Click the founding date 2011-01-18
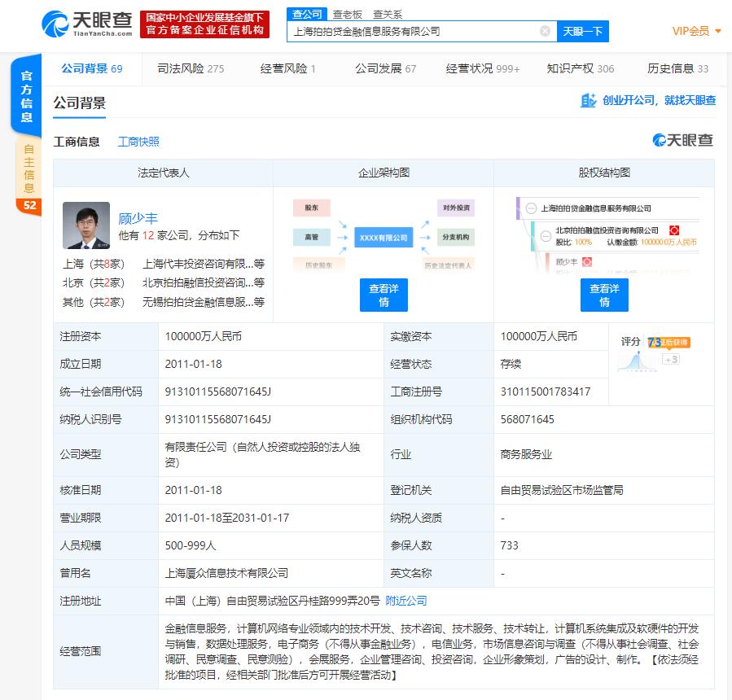Viewport: 732px width, 700px height. [193, 364]
